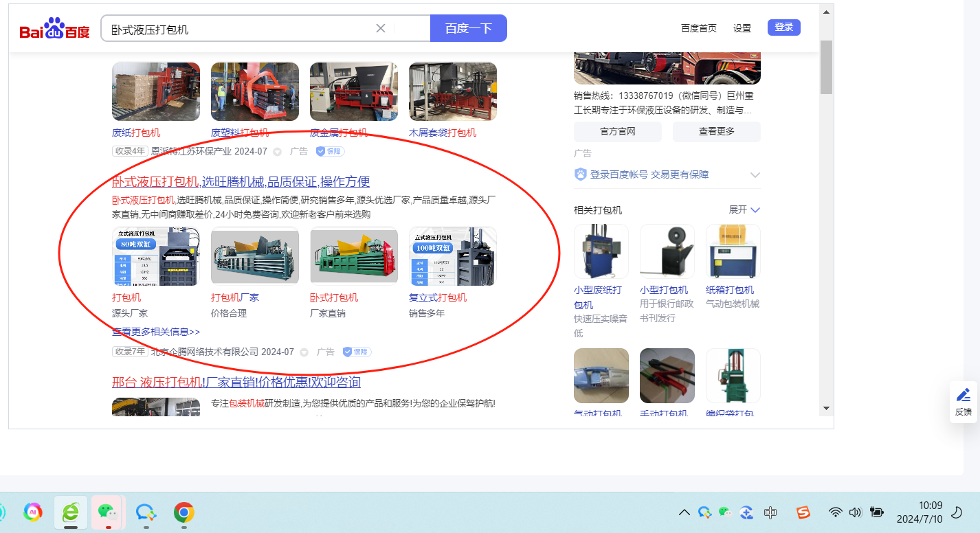Image resolution: width=980 pixels, height=533 pixels.
Task: Open the 复立式打包机 link
Action: [438, 297]
